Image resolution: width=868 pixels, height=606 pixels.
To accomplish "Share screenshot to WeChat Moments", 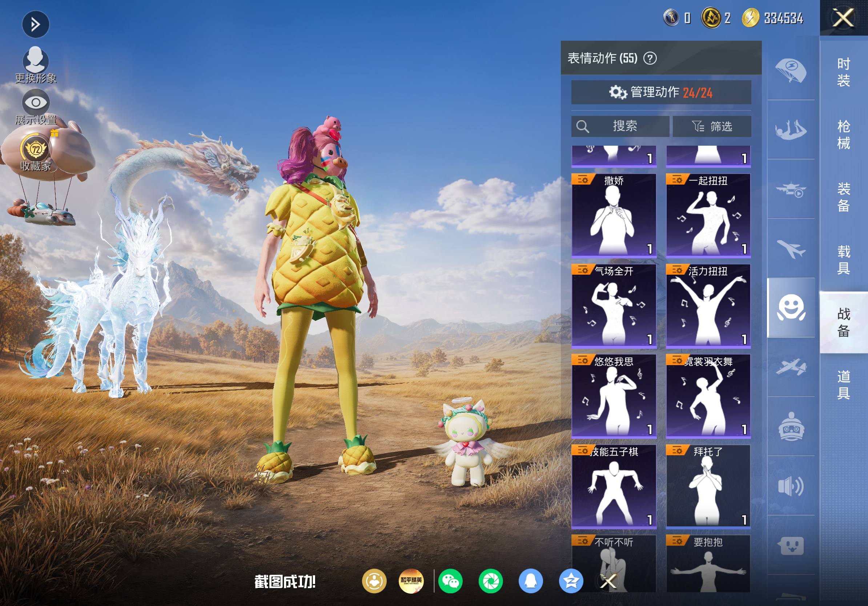I will click(x=490, y=581).
